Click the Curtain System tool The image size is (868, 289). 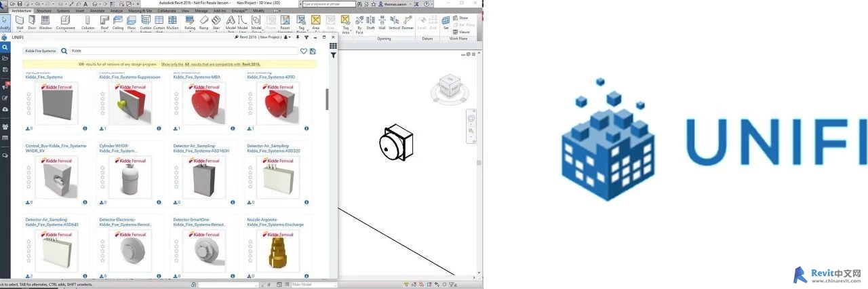point(146,23)
